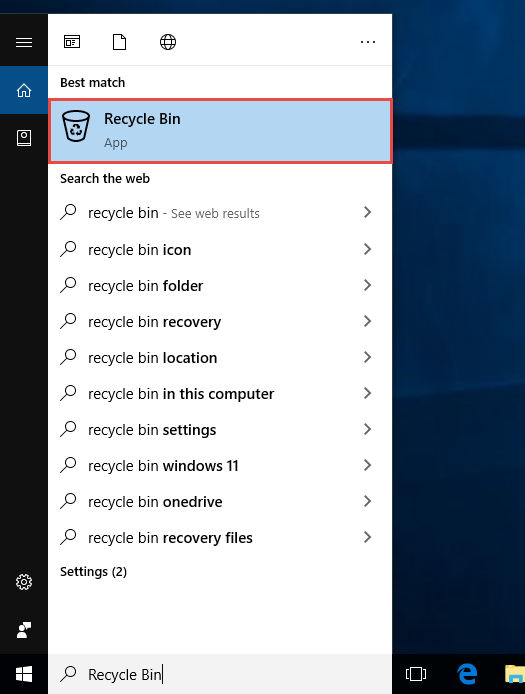Search web for recycle bin settings

[220, 429]
